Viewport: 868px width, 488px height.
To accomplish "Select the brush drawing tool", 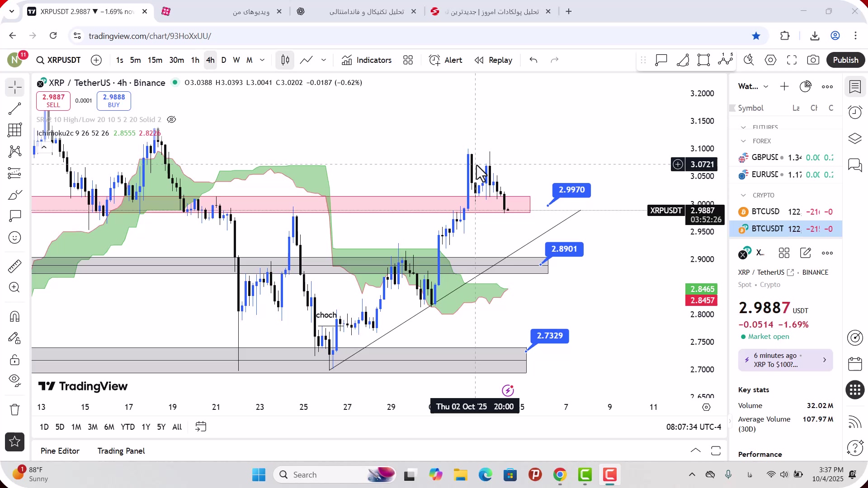I will pos(15,195).
